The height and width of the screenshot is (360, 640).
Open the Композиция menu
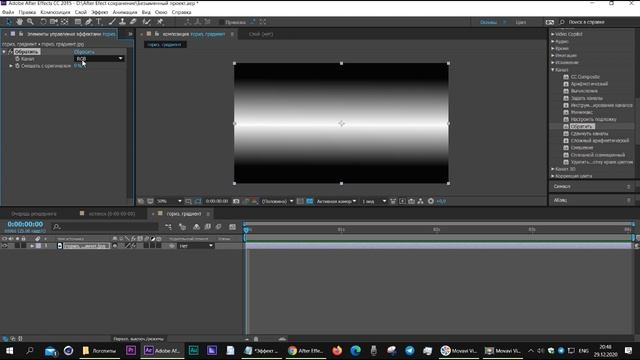[x=56, y=12]
